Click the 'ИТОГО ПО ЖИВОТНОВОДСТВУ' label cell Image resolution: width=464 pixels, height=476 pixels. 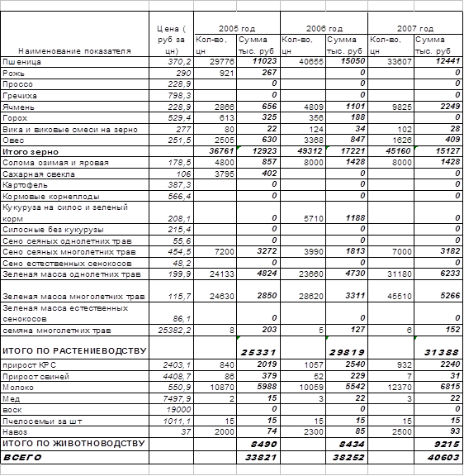[74, 444]
